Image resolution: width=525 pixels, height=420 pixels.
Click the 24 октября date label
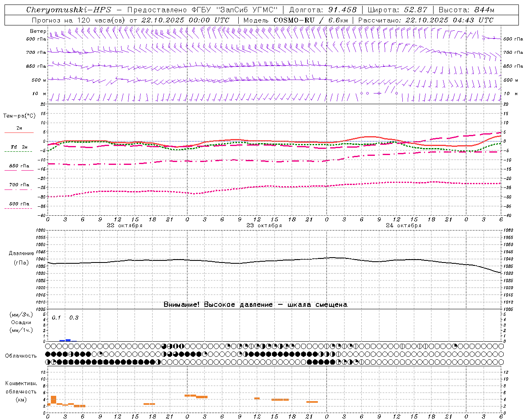403,226
